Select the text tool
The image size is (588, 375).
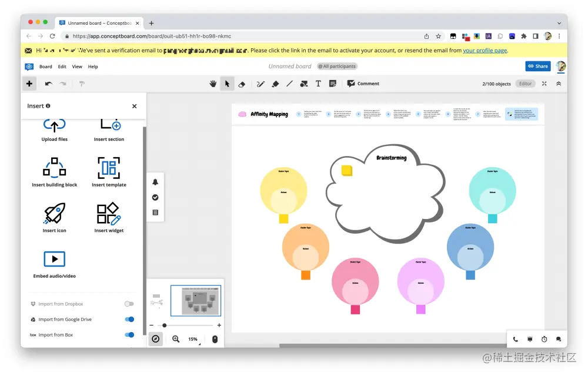click(318, 84)
